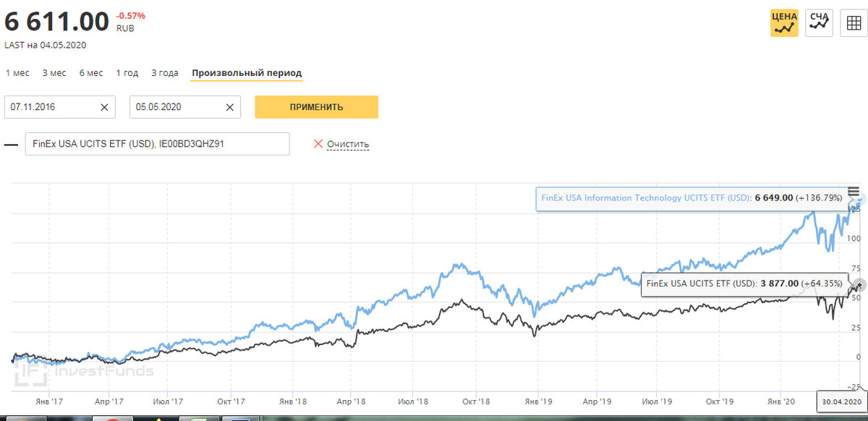This screenshot has width=868, height=421.
Task: Click the red X clear icon
Action: (318, 144)
